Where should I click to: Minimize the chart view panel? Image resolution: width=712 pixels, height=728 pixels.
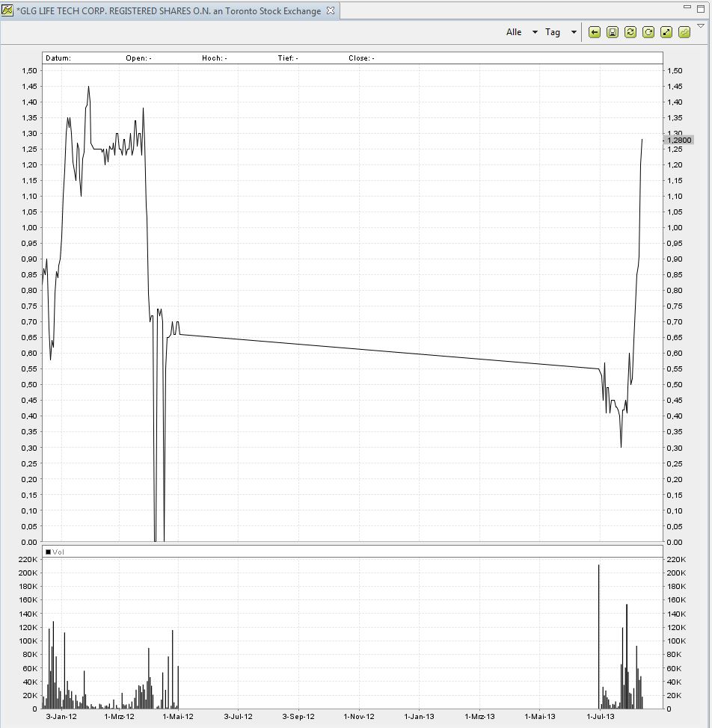tap(687, 7)
